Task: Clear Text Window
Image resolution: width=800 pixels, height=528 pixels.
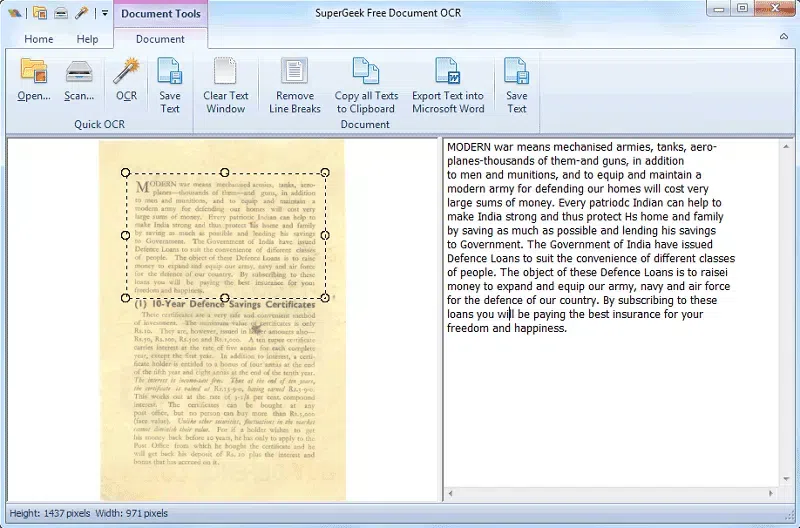Action: [225, 85]
